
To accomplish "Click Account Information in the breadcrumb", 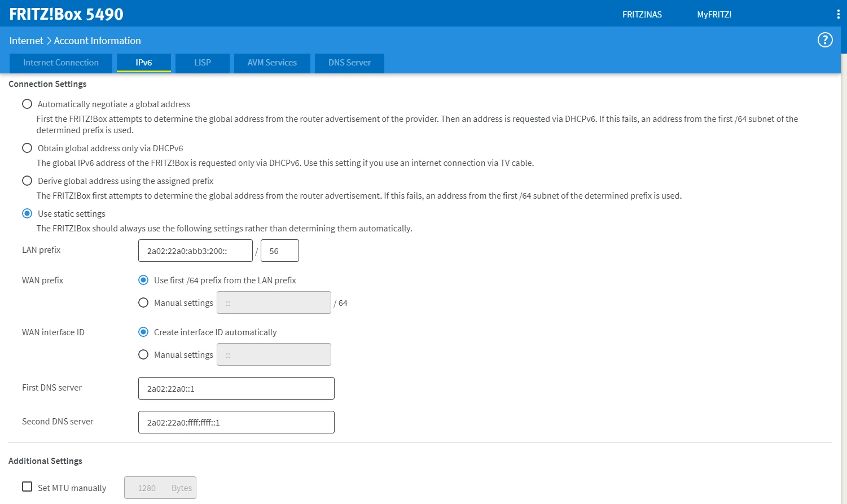I will (x=98, y=41).
